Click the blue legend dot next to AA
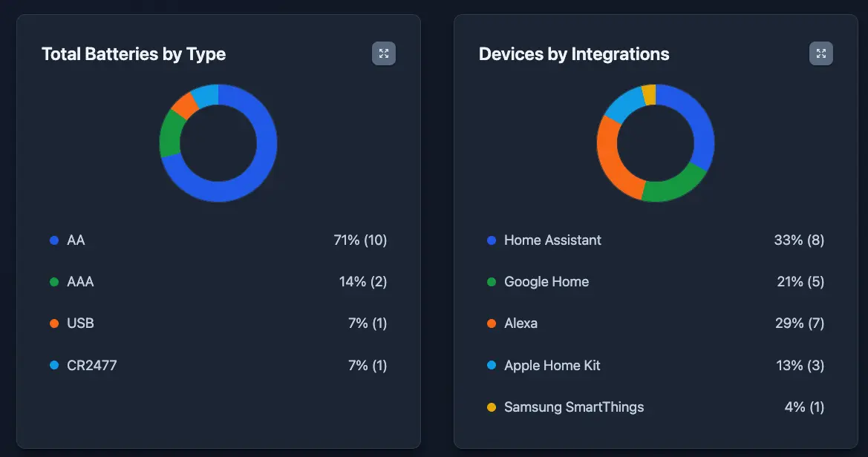This screenshot has height=457, width=868. click(53, 240)
